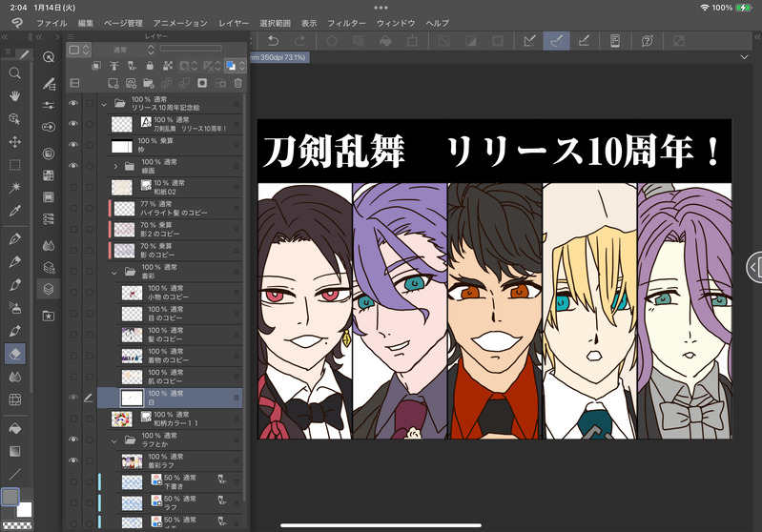Select the Hand move-canvas tool
The width and height of the screenshot is (762, 532).
(14, 95)
